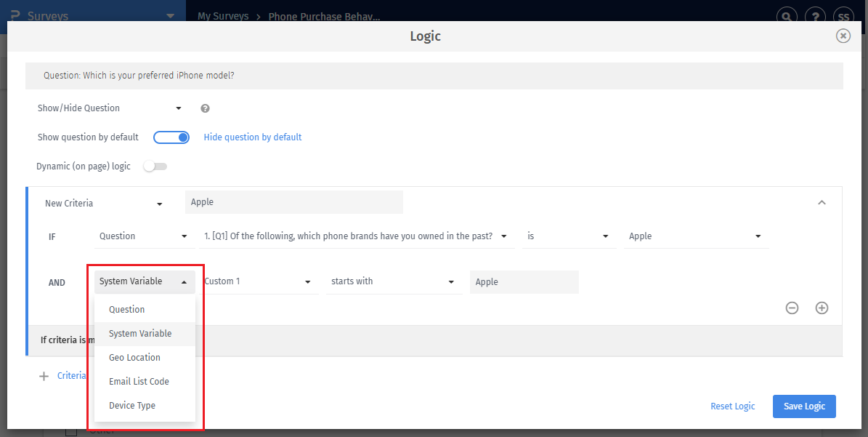This screenshot has height=437, width=868.
Task: Click the plus icon next to Criteria
Action: tap(44, 376)
